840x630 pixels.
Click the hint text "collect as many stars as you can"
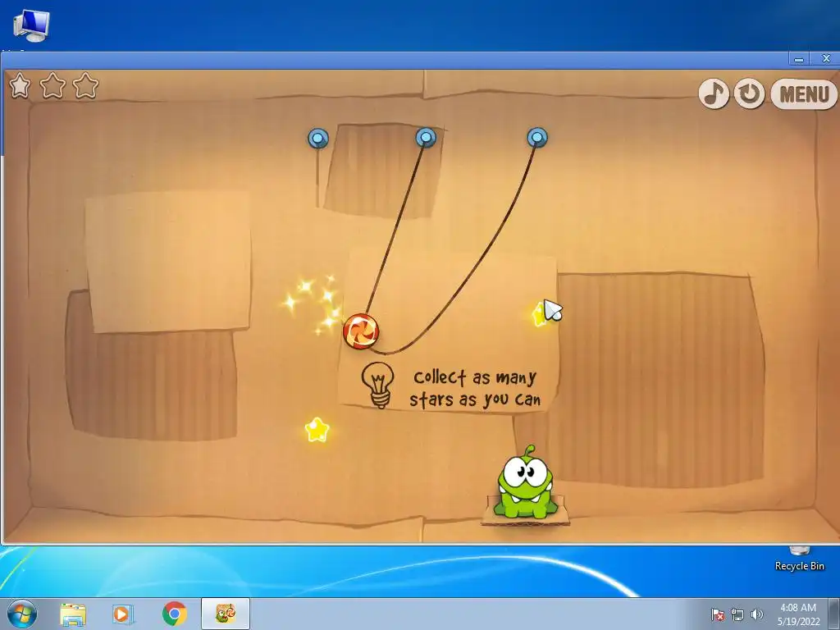click(475, 388)
